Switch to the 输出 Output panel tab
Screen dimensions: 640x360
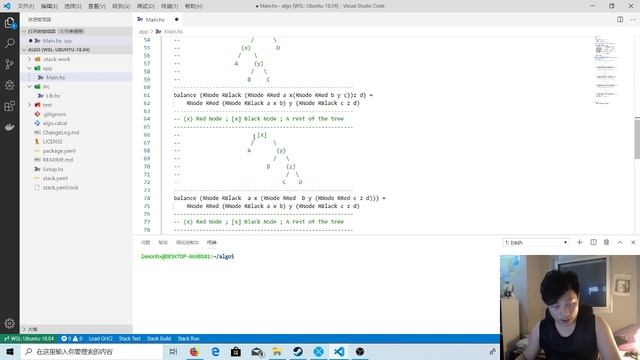[162, 242]
